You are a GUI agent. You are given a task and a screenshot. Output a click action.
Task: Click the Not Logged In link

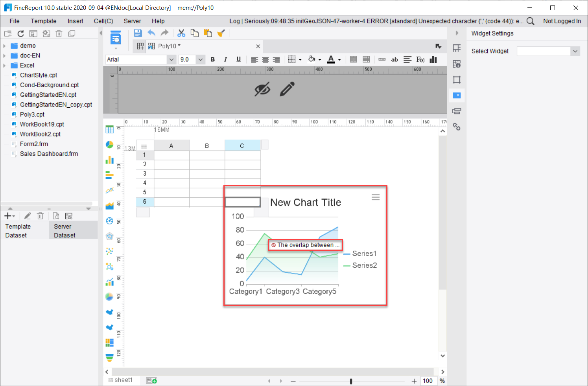coord(562,21)
